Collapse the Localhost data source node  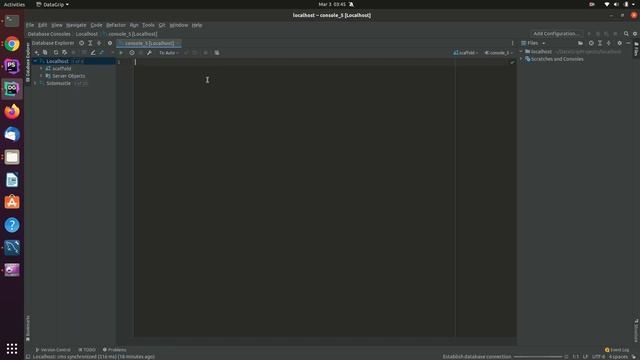[35, 61]
